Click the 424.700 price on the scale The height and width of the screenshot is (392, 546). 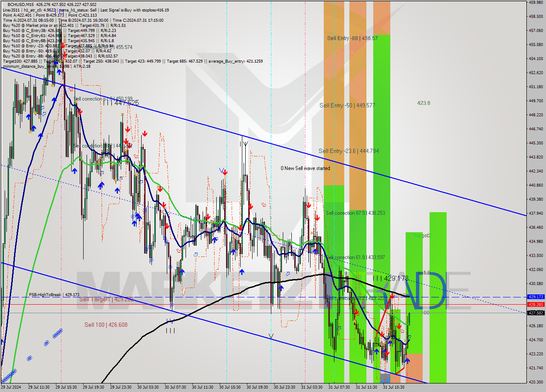pos(535,340)
